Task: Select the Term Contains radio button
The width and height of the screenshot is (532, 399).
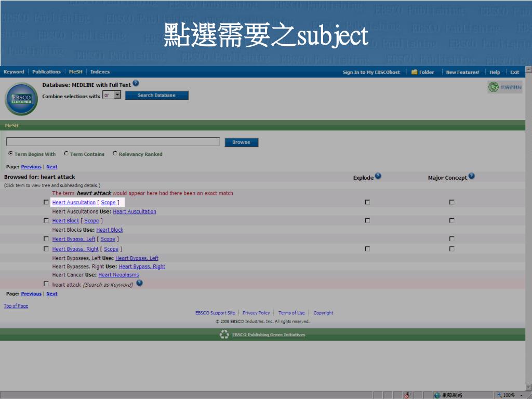Action: (x=66, y=154)
